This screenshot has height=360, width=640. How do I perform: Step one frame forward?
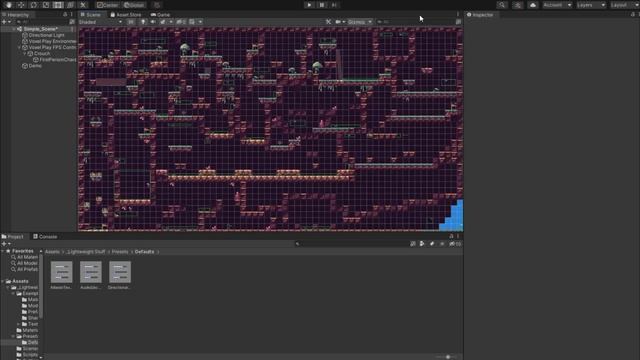click(x=334, y=5)
